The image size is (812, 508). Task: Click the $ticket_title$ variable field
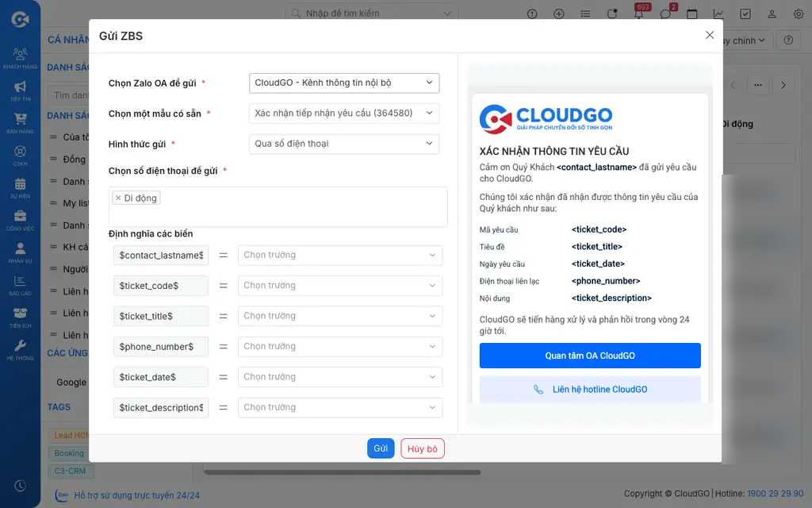click(161, 316)
